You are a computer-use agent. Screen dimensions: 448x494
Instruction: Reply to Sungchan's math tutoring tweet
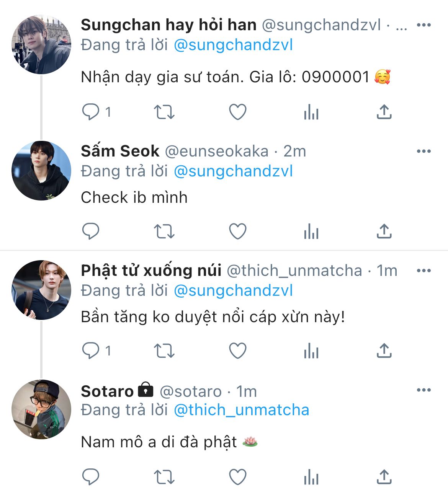91,112
